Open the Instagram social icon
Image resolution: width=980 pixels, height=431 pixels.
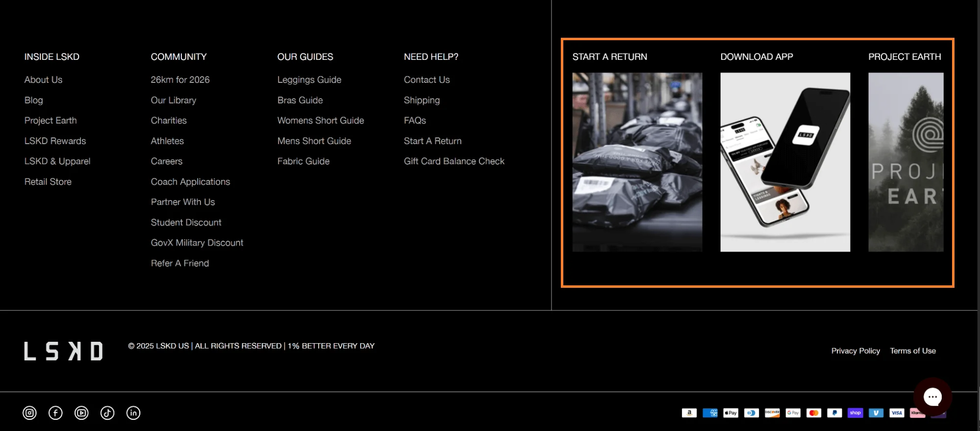click(x=29, y=413)
